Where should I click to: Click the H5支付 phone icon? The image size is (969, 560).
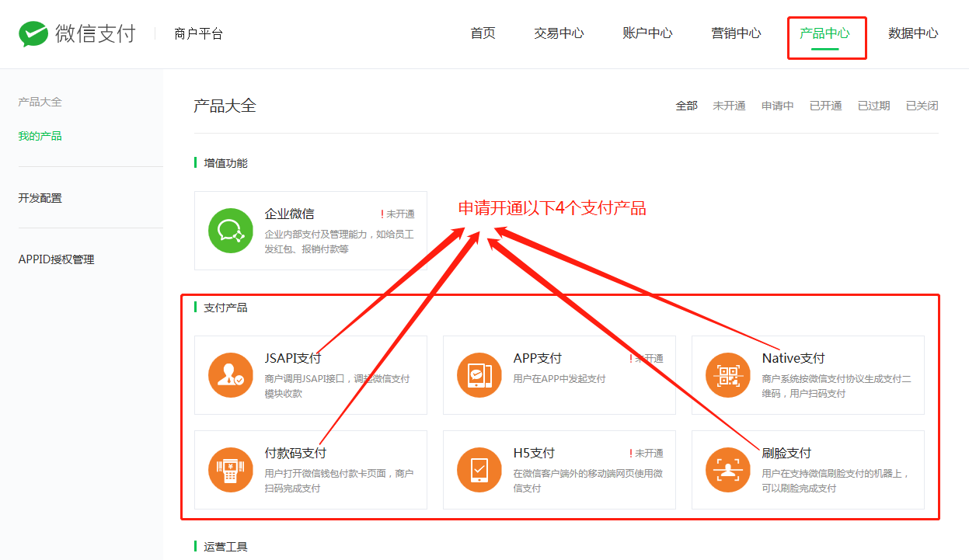click(479, 470)
